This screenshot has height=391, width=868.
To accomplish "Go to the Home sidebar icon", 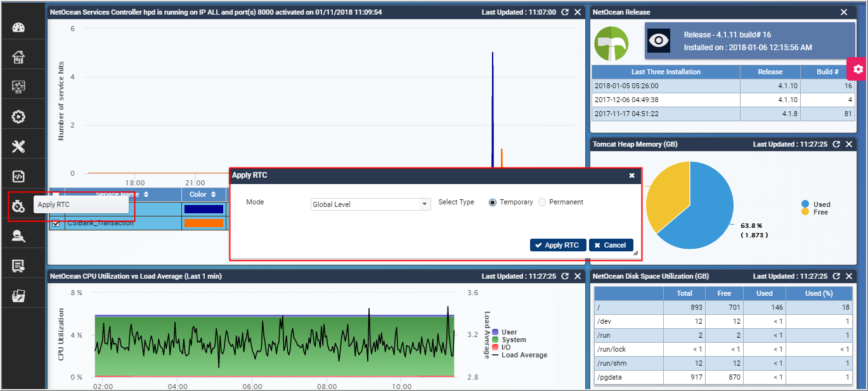I will (x=18, y=57).
